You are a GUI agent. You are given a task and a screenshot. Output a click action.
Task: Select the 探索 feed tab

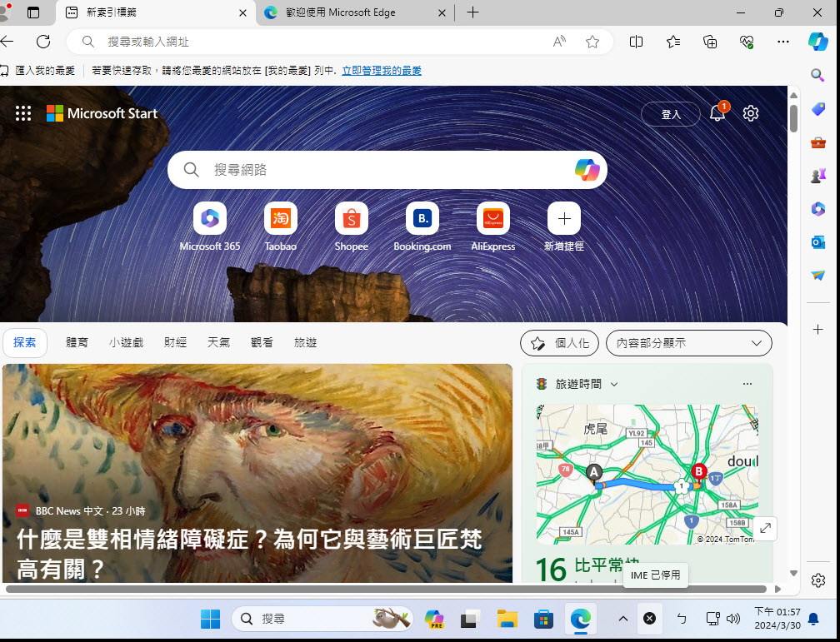coord(25,343)
